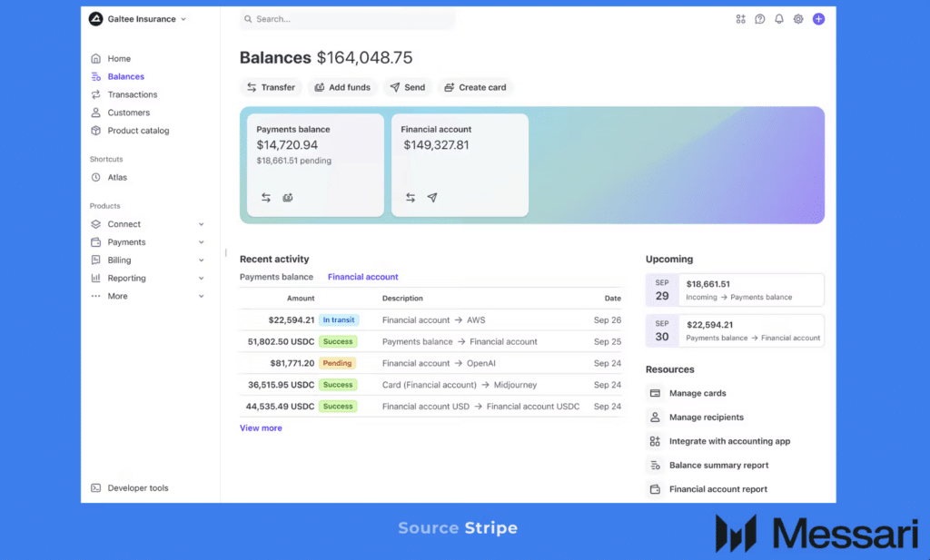Image resolution: width=930 pixels, height=560 pixels.
Task: Click the In transit status badge
Action: click(339, 320)
